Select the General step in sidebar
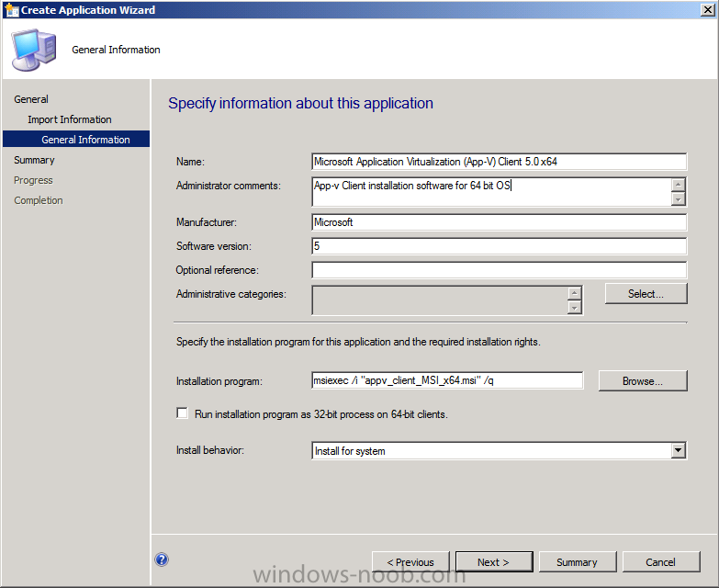Screen dimensions: 719x588 [x=31, y=99]
